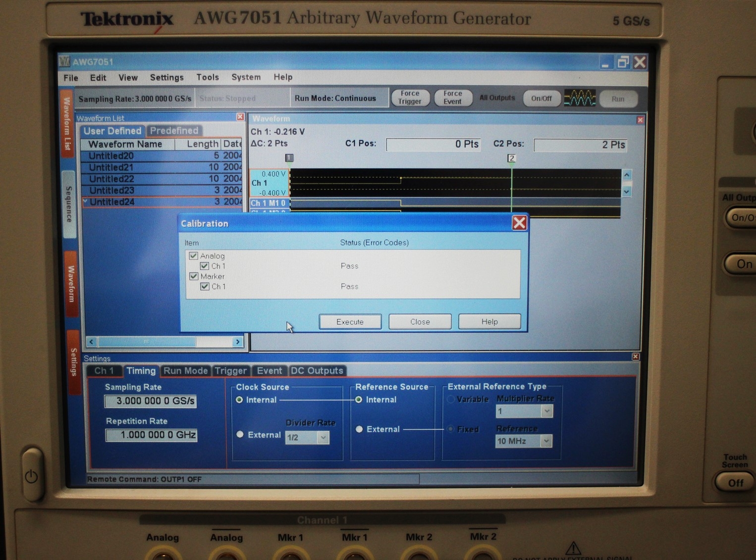Click the Sequence sidebar tab
Image resolution: width=756 pixels, height=560 pixels.
coord(69,204)
